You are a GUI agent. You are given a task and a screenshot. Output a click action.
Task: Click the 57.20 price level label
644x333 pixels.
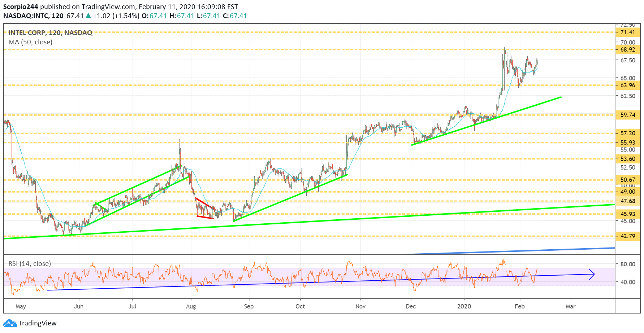click(x=628, y=133)
